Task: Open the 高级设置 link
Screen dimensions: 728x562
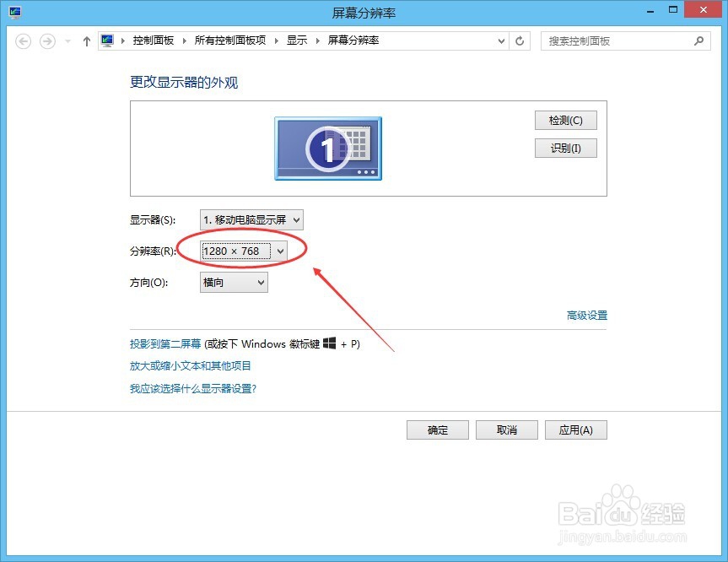Action: click(x=587, y=316)
